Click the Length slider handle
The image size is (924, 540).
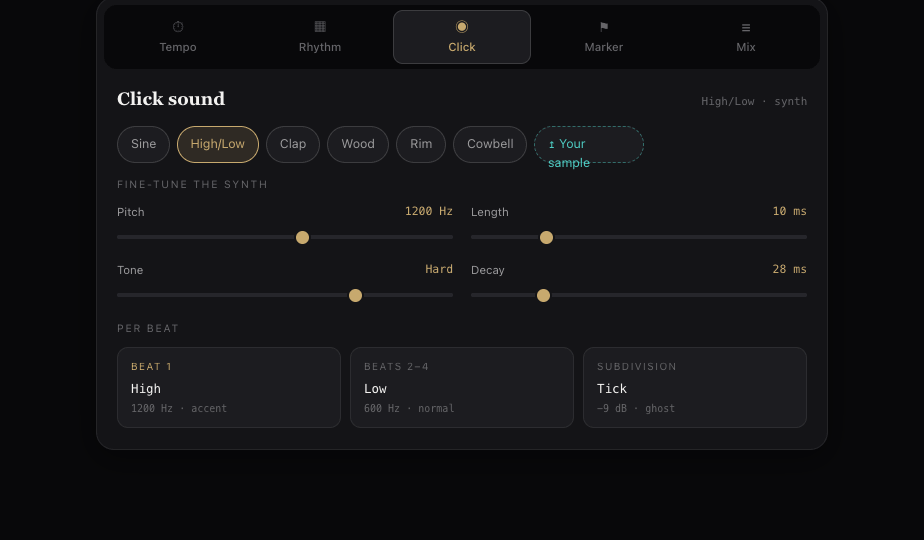tap(546, 238)
